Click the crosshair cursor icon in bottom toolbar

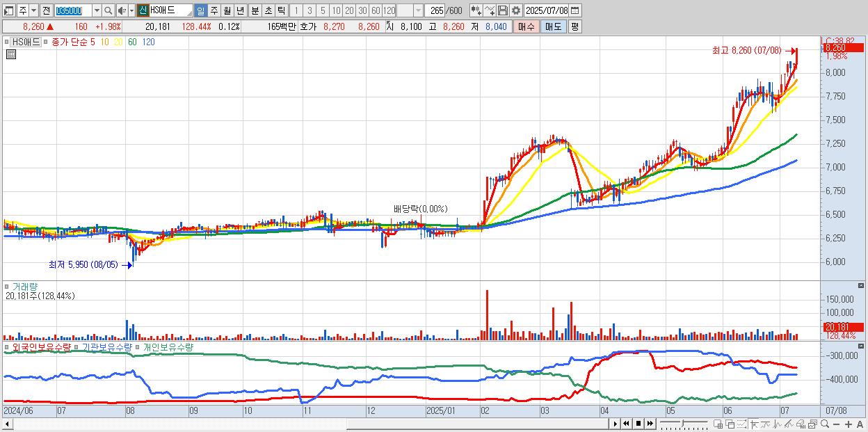click(754, 424)
